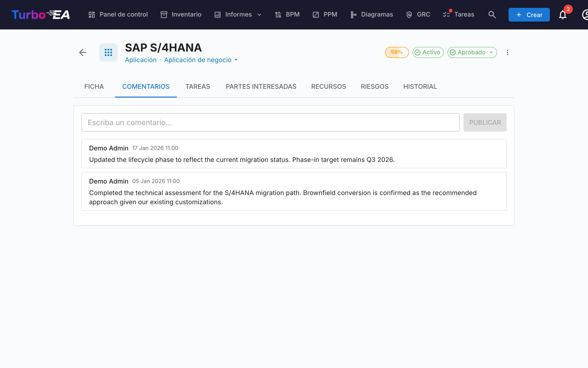Viewport: 588px width, 368px height.
Task: Click the Crear button
Action: point(529,14)
